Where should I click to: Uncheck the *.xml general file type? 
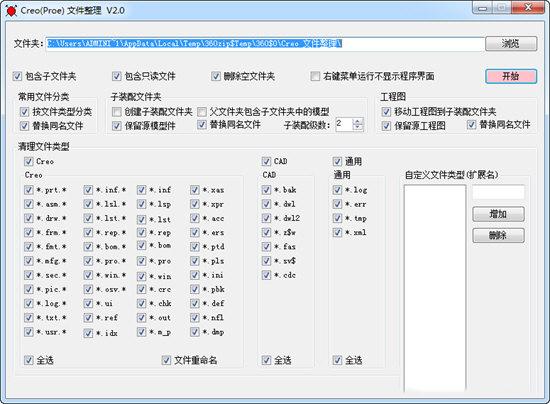pos(337,232)
